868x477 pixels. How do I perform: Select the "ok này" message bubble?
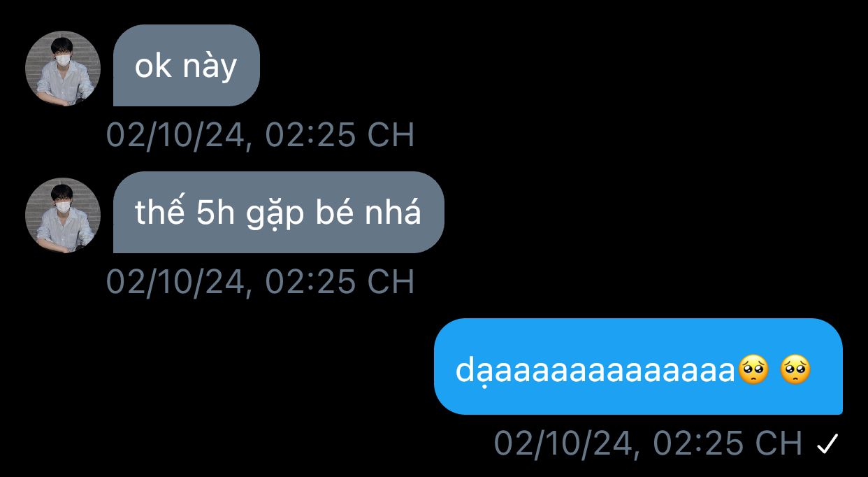[187, 66]
